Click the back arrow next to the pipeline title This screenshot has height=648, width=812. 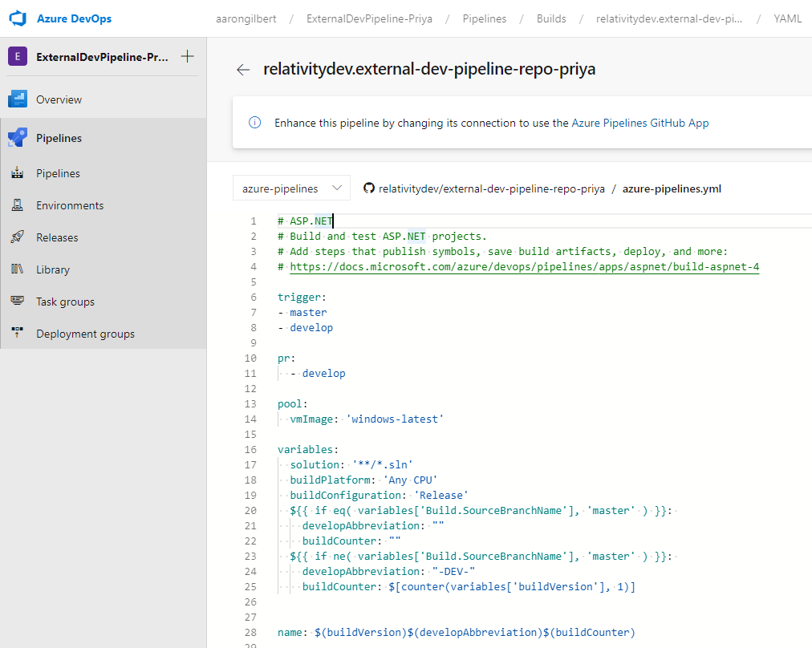(x=243, y=69)
